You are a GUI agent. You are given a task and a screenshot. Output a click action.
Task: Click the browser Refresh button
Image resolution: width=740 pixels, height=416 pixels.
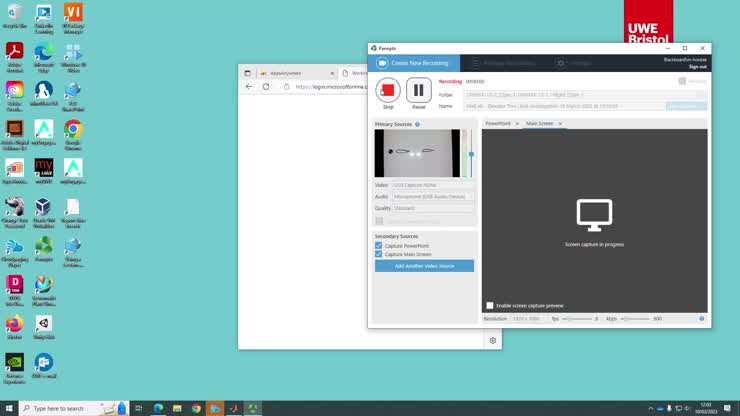pyautogui.click(x=266, y=87)
